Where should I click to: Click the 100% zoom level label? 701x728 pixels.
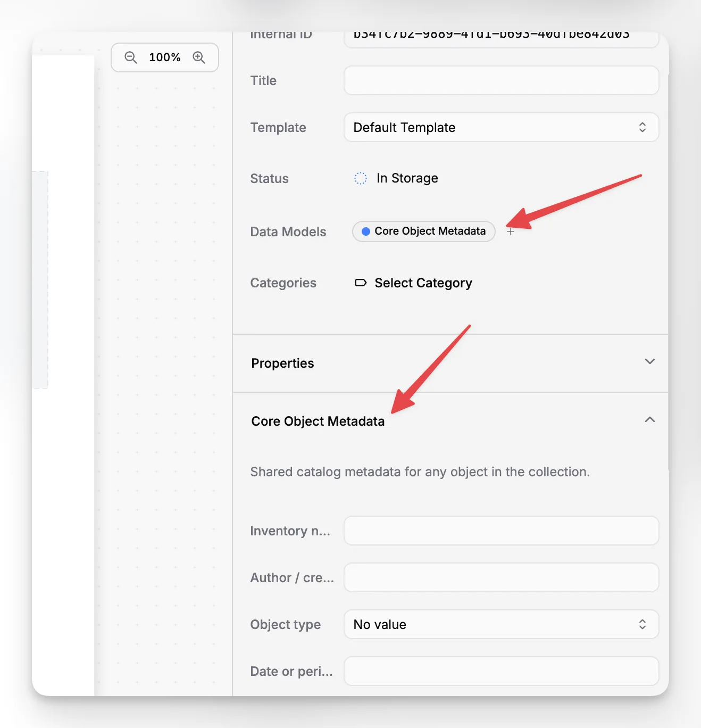(x=165, y=57)
